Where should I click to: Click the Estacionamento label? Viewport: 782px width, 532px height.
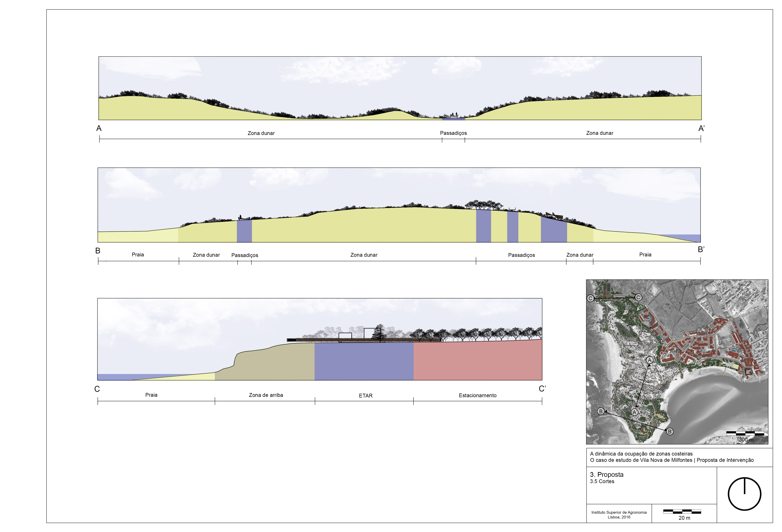(x=477, y=395)
